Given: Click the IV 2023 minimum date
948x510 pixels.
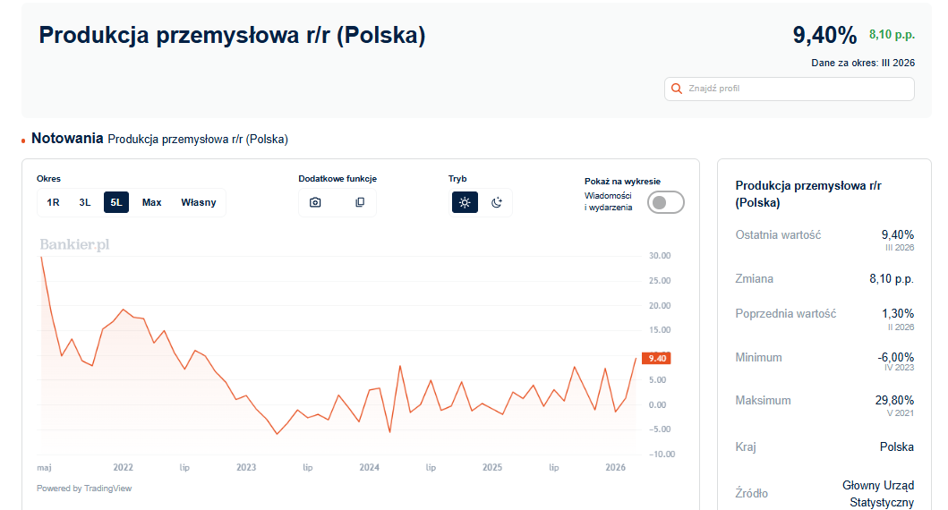Looking at the screenshot, I should 899,367.
